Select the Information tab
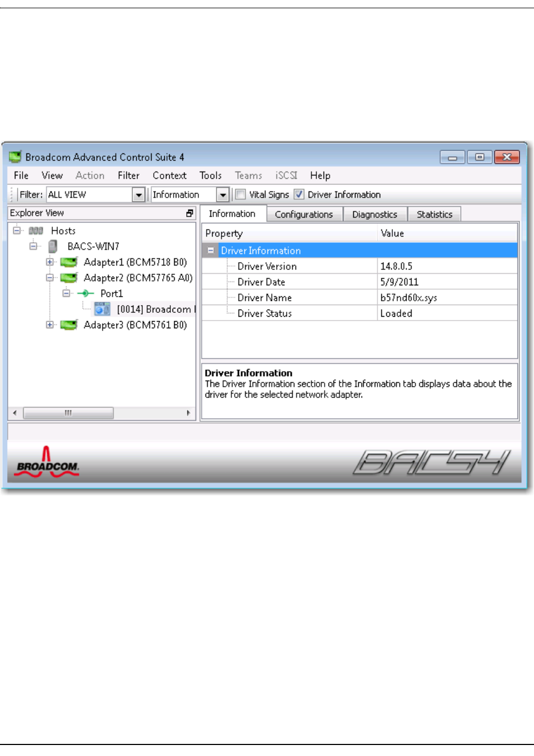This screenshot has height=756, width=534. [232, 213]
